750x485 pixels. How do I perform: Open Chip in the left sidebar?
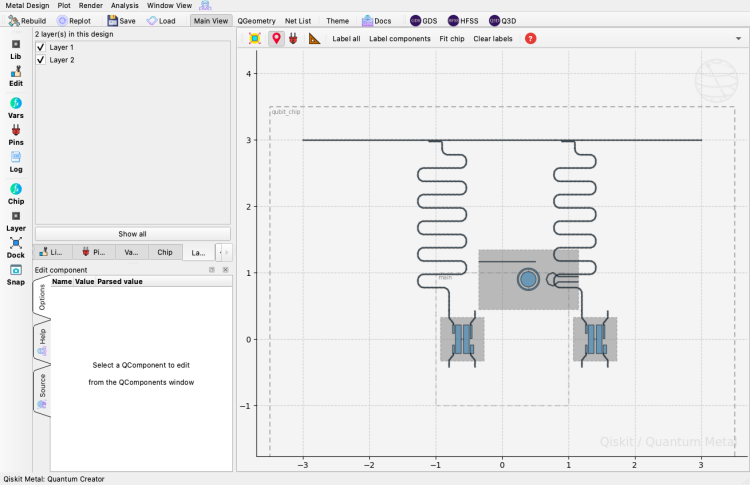coord(16,194)
